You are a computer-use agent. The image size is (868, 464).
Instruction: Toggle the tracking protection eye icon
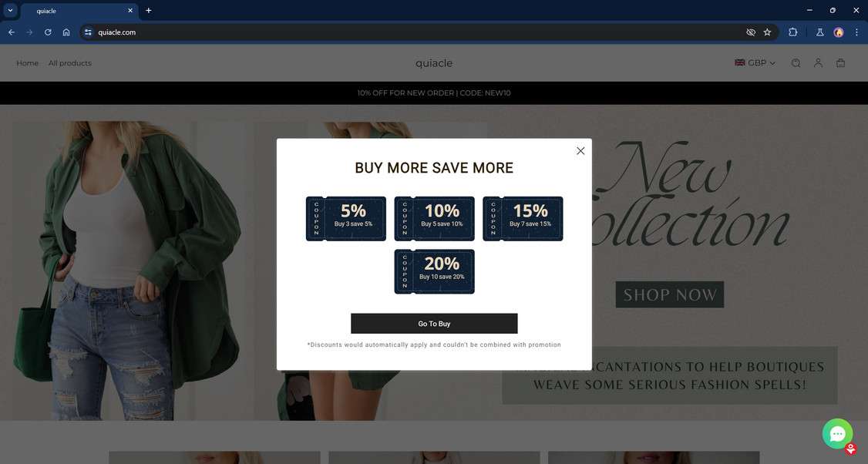[751, 32]
